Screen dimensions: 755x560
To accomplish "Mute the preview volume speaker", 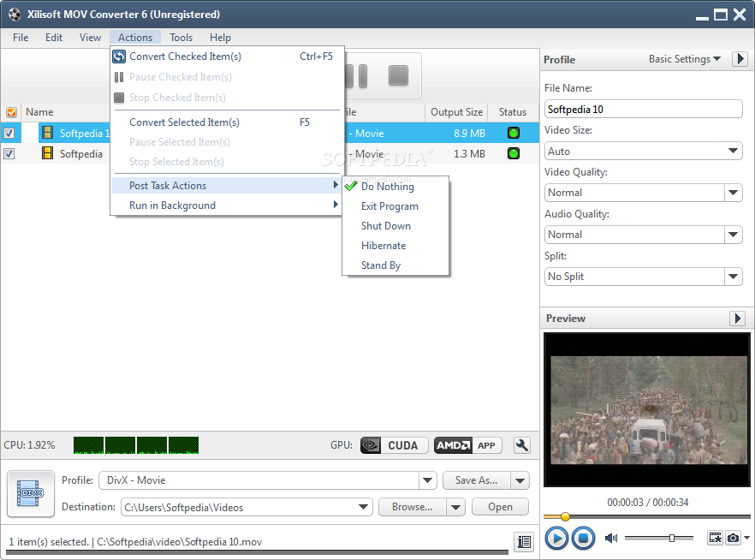I will [x=611, y=538].
